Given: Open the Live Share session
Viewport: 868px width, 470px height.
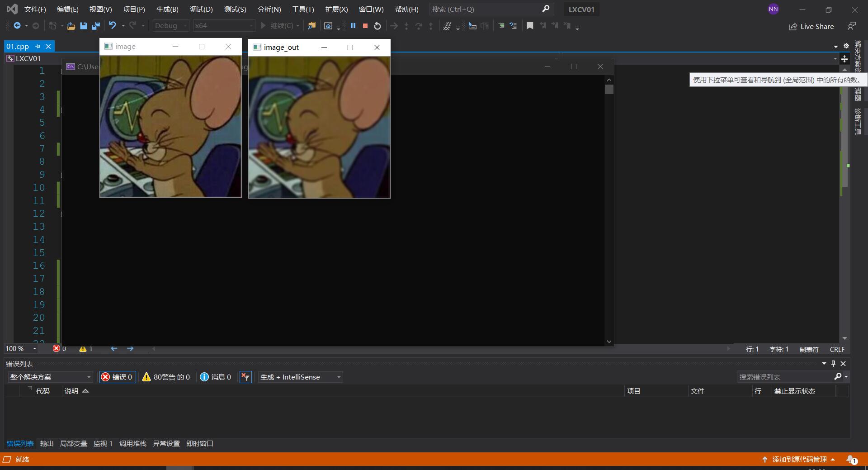Looking at the screenshot, I should coord(811,26).
